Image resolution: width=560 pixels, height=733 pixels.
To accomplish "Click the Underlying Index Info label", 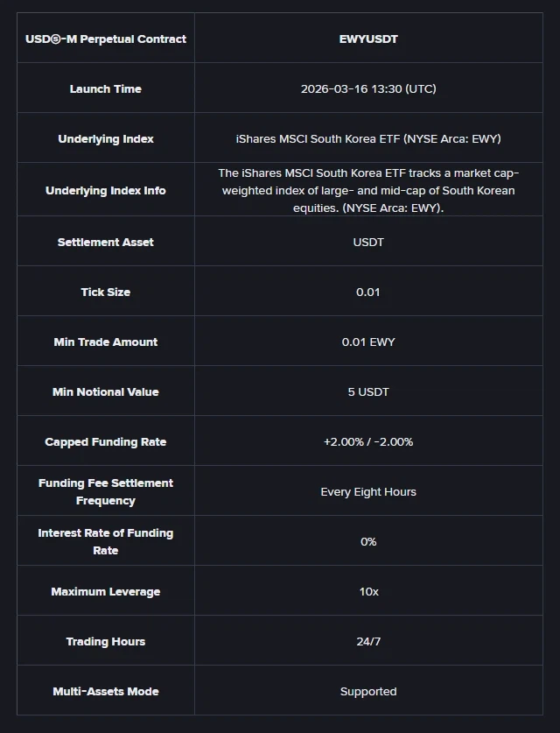I will click(x=106, y=190).
